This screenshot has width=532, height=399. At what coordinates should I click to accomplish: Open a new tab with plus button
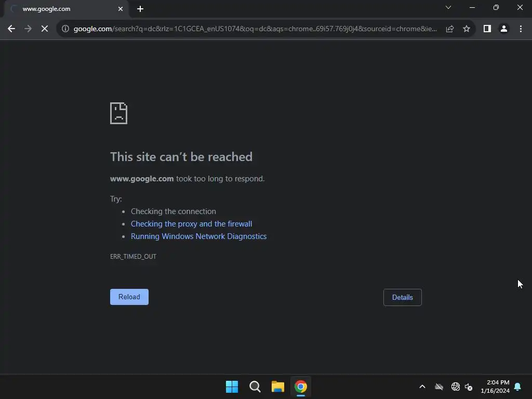[140, 9]
